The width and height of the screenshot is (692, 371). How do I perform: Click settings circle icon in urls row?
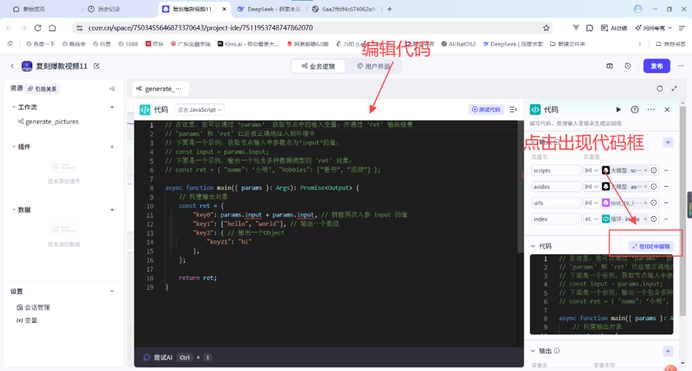pyautogui.click(x=654, y=203)
